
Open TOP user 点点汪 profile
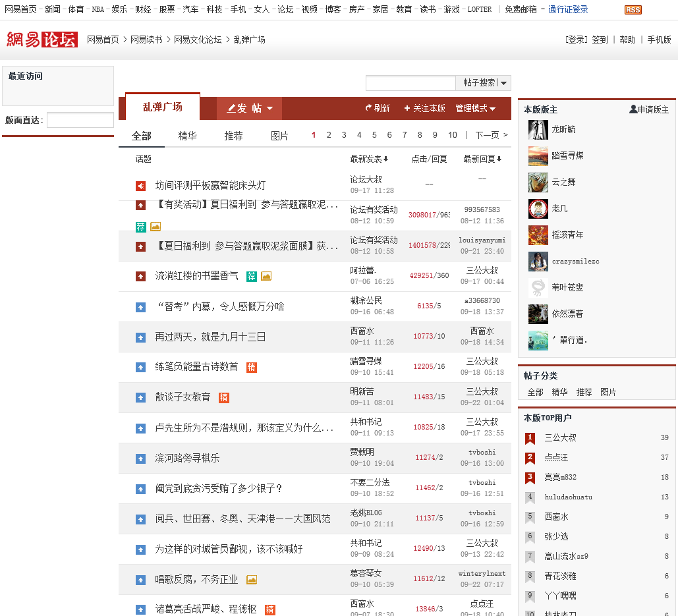pyautogui.click(x=556, y=457)
